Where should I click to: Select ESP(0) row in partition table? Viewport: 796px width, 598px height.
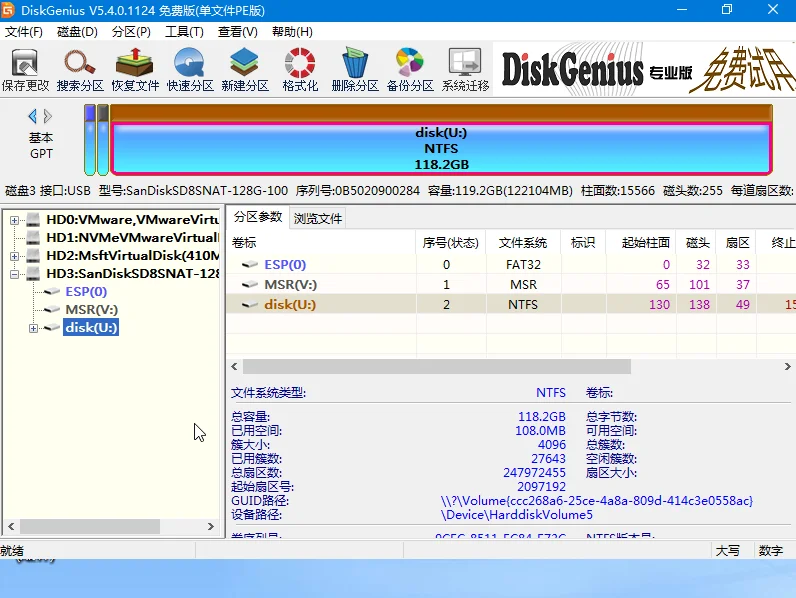511,264
